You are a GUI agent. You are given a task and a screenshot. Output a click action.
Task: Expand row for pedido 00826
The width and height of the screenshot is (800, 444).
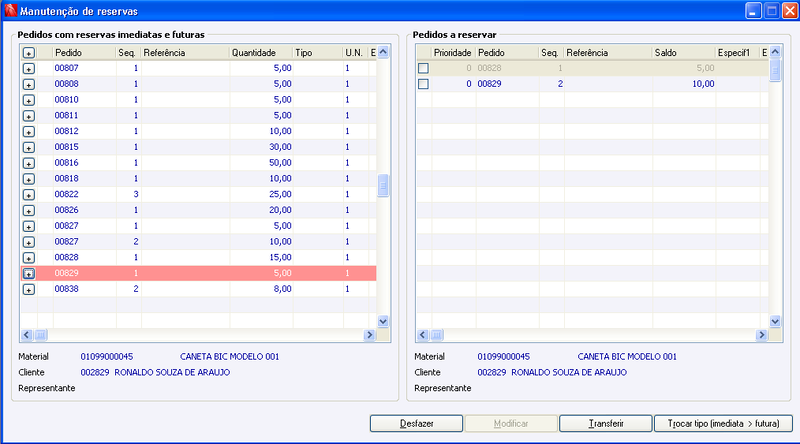pos(29,211)
